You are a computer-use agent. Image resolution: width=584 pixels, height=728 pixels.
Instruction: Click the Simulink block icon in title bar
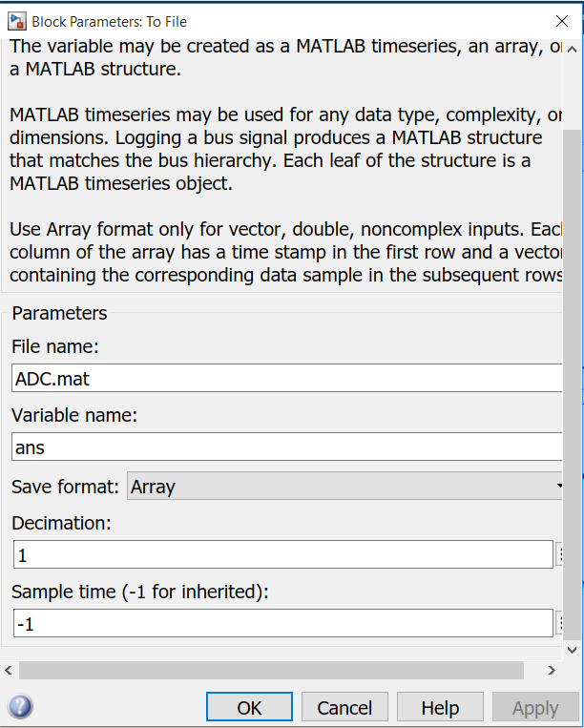(x=16, y=21)
